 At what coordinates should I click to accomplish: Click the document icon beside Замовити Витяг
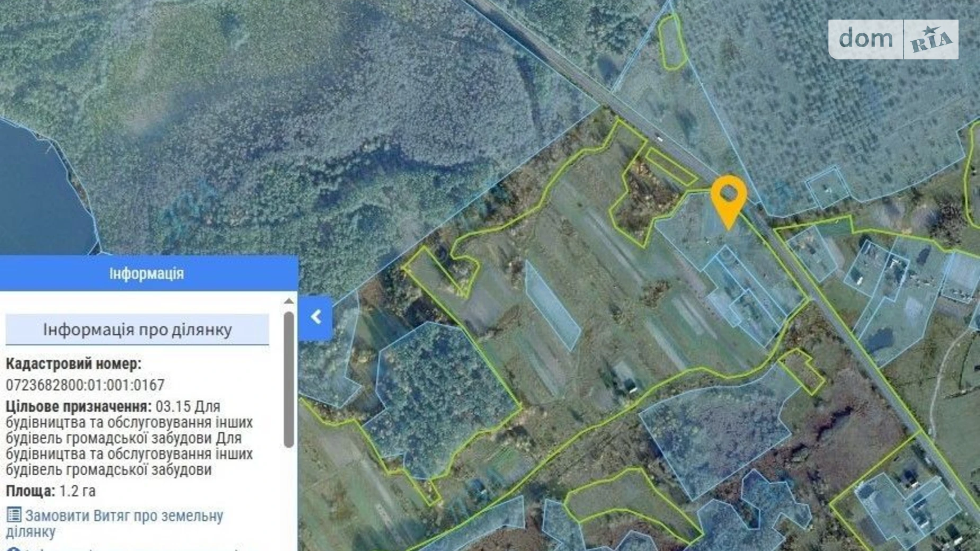14,515
